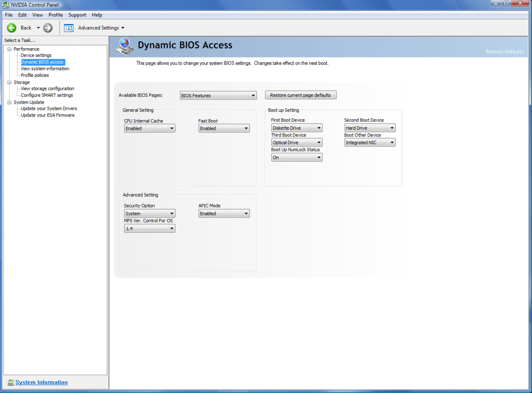Collapse the Storage tree node

[10, 82]
